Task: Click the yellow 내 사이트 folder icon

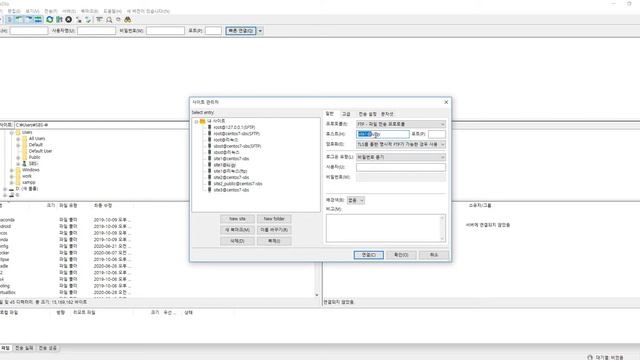Action: pos(202,121)
